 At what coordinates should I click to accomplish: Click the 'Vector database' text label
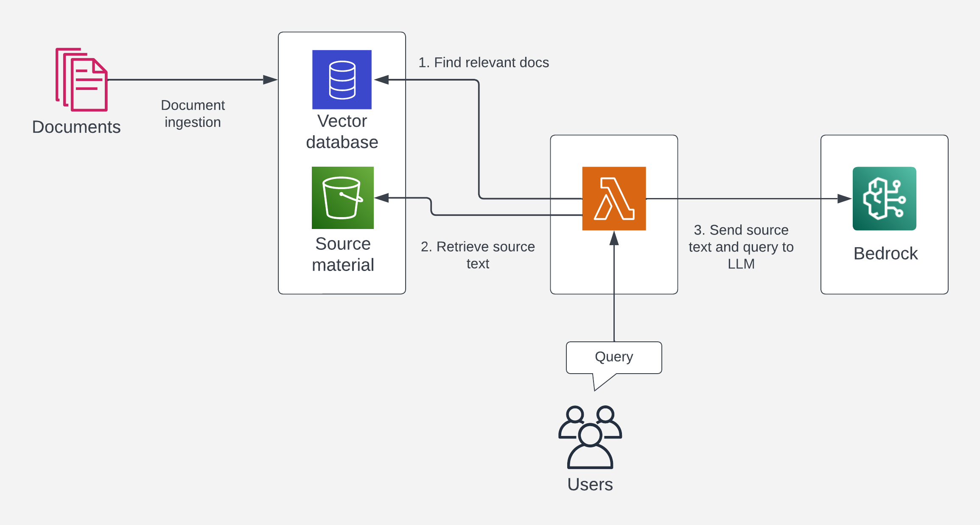tap(342, 131)
